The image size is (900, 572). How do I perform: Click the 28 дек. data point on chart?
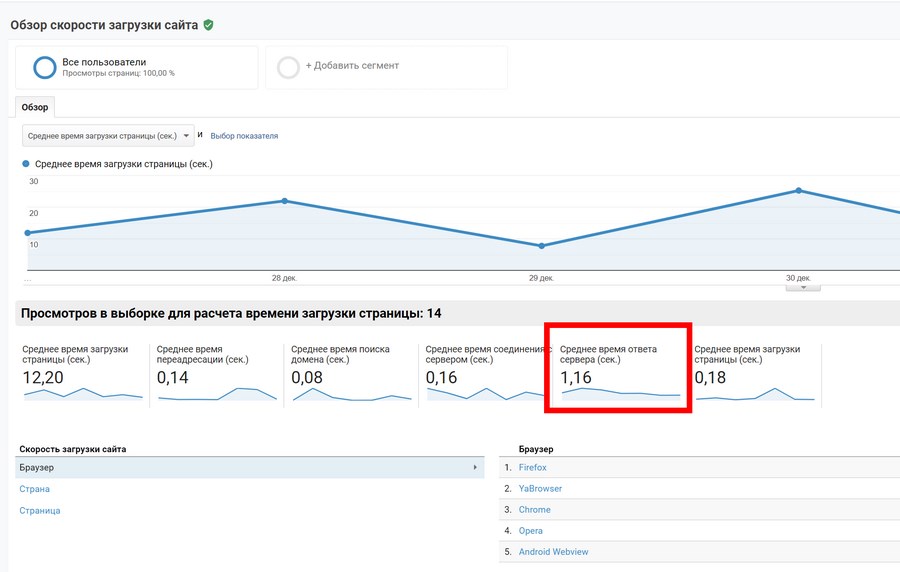285,201
